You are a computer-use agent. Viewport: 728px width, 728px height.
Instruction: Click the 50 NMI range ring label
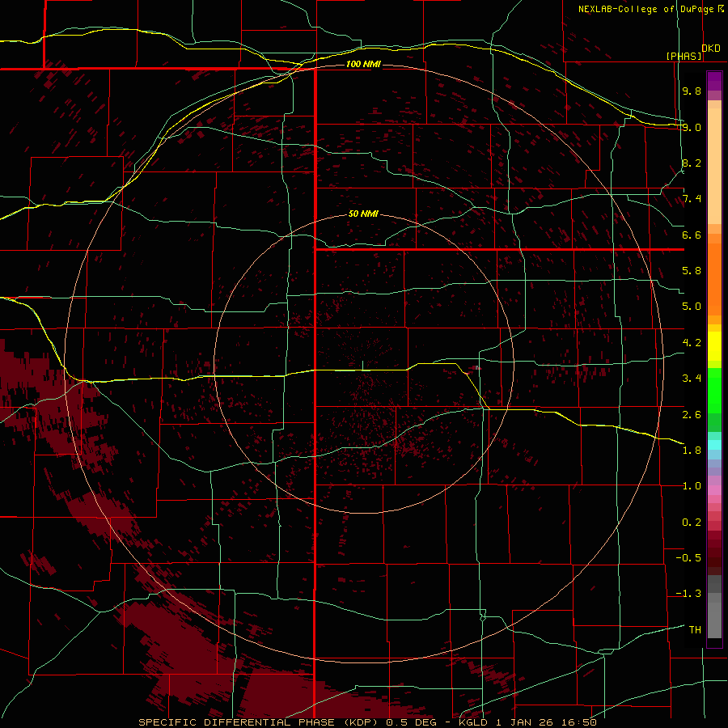click(363, 214)
